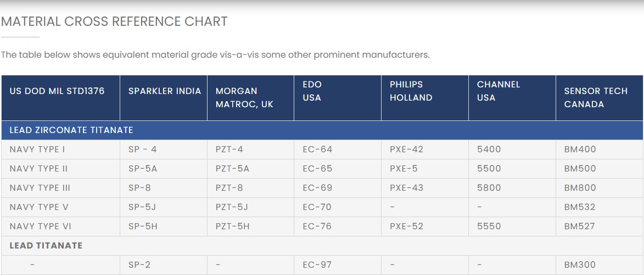
Task: Select the EC-70 cell
Action: pyautogui.click(x=317, y=207)
